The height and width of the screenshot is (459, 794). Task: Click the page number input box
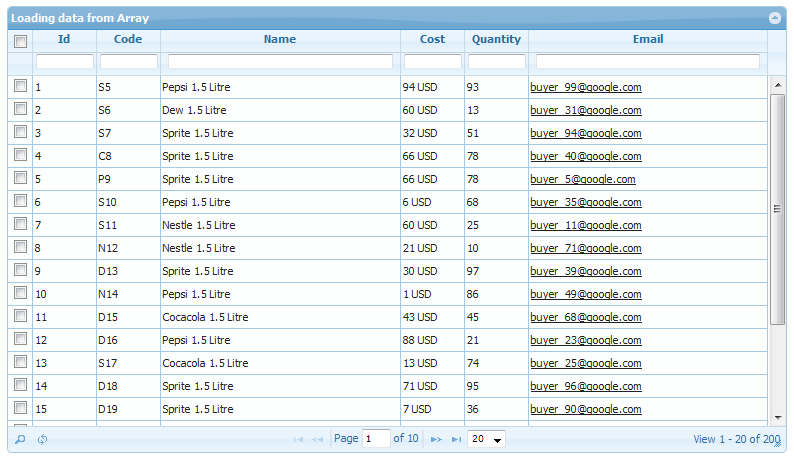pyautogui.click(x=376, y=439)
